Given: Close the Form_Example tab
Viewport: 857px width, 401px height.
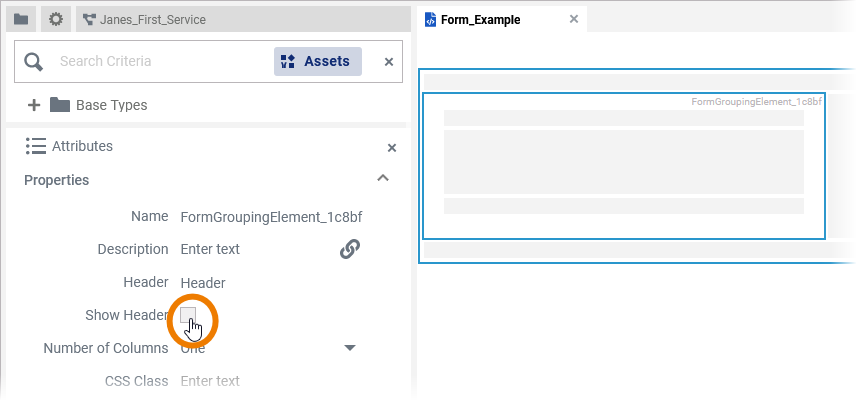Looking at the screenshot, I should (x=573, y=19).
